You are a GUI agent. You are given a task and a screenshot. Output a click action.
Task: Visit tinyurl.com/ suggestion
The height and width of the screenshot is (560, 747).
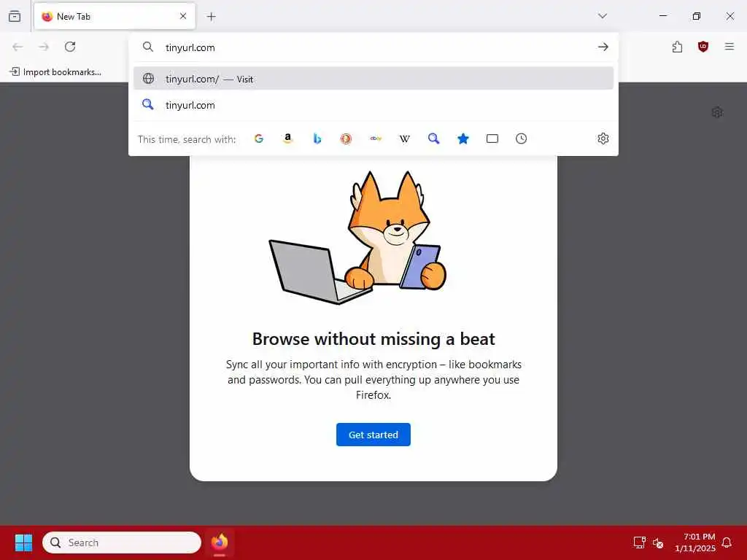pyautogui.click(x=373, y=79)
